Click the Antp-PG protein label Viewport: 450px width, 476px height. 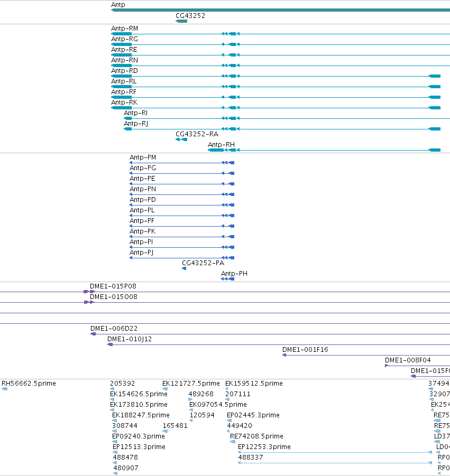[x=143, y=168]
